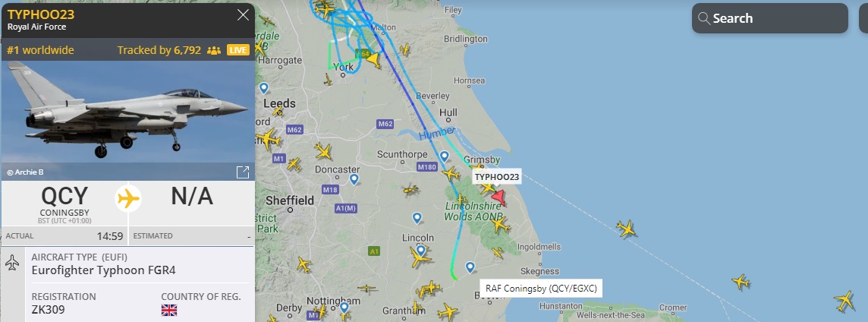Click the TYPHOO23 callsign map label

point(496,177)
